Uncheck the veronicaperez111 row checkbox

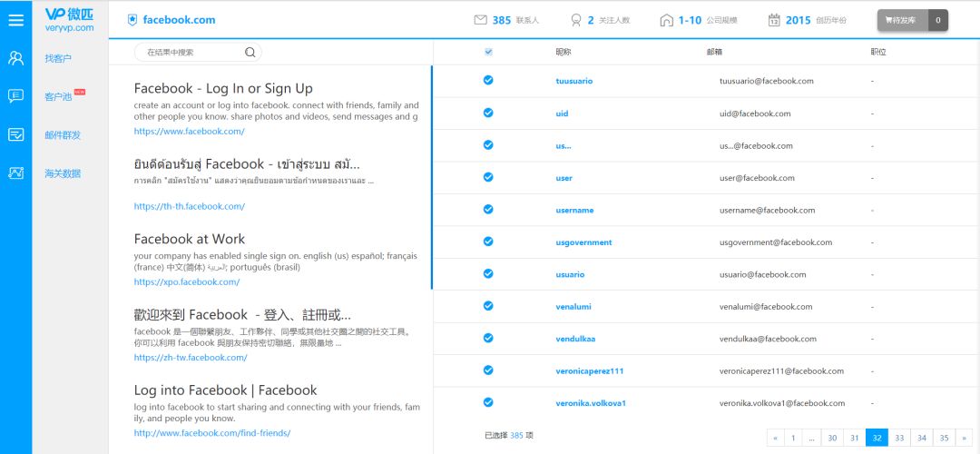click(x=488, y=370)
